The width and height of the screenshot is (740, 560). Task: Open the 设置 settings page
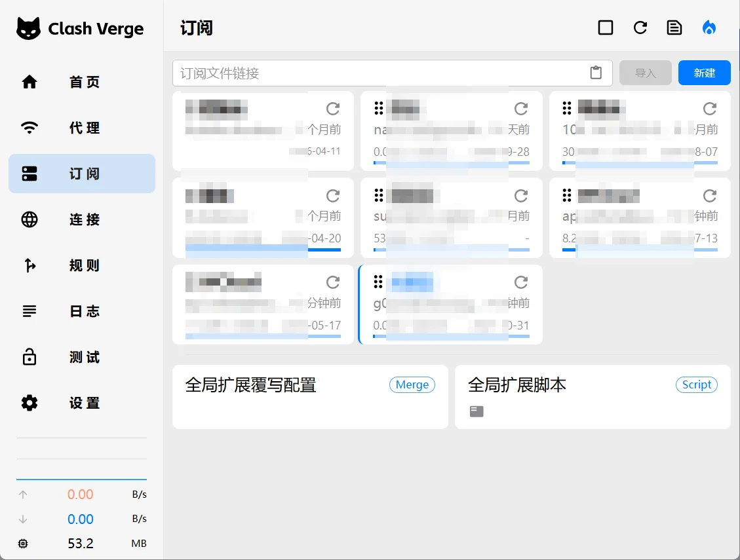[82, 403]
